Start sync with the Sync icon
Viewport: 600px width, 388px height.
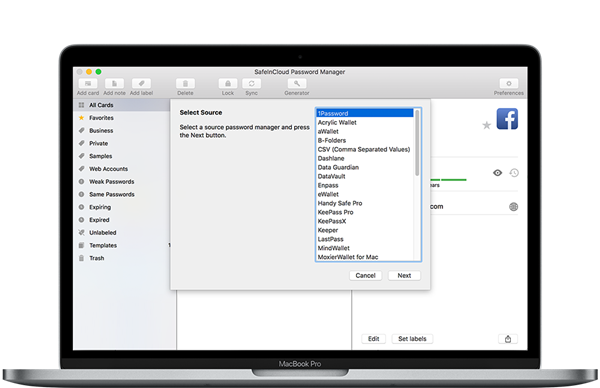(x=251, y=83)
